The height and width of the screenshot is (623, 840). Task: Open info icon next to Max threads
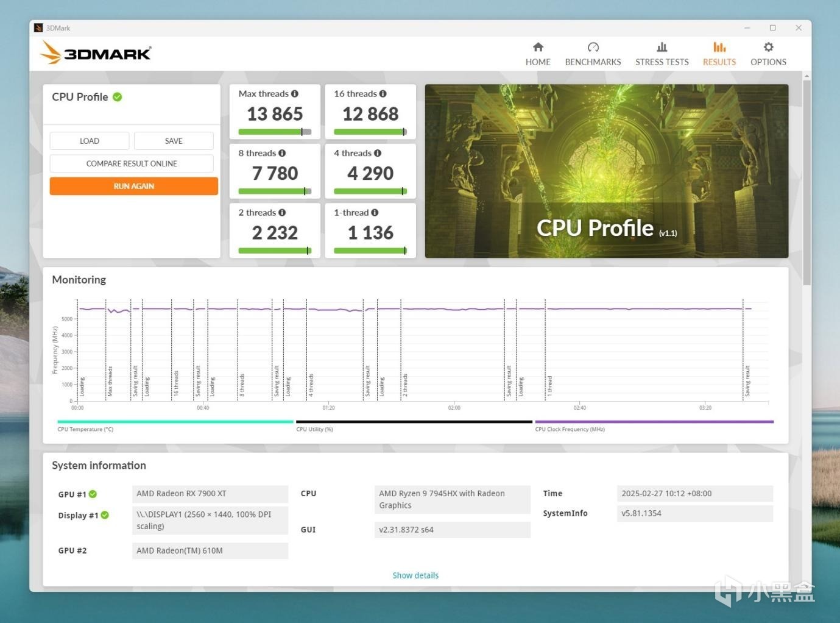(295, 94)
